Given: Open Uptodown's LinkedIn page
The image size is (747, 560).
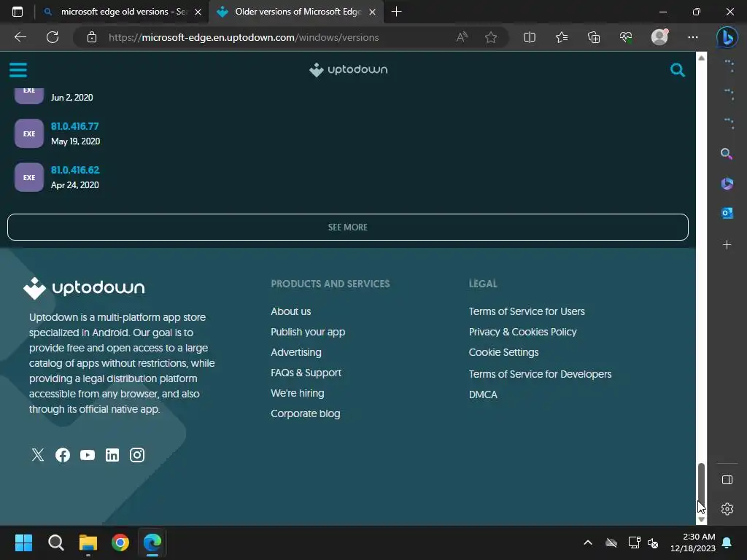Looking at the screenshot, I should click(x=112, y=455).
